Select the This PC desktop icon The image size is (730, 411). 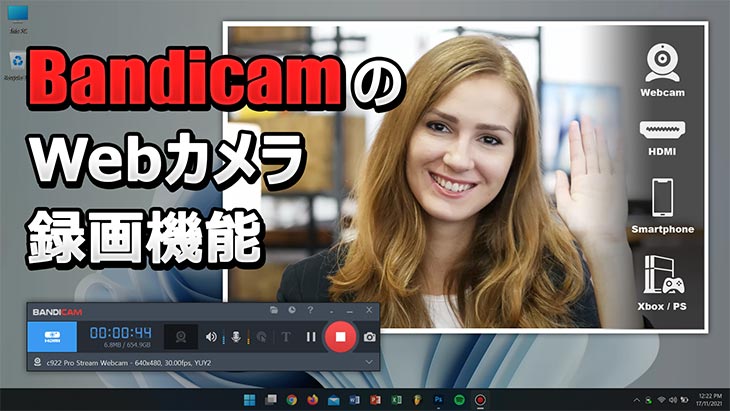pos(18,19)
